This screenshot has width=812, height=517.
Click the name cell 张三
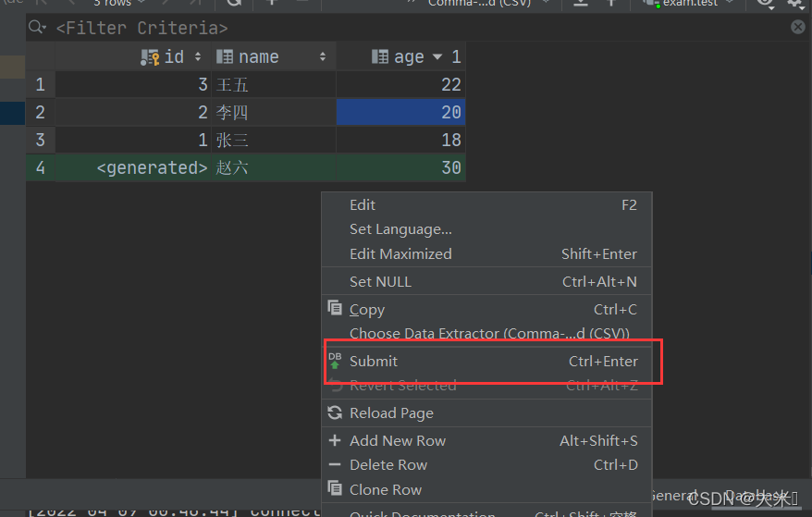[x=274, y=140]
